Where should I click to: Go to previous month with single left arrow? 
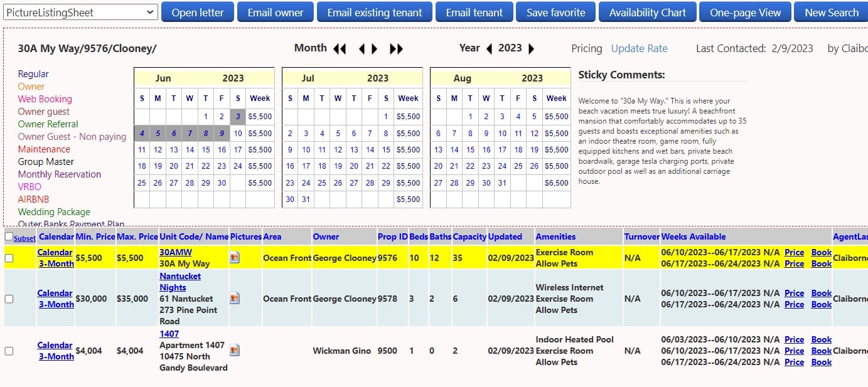(x=362, y=49)
